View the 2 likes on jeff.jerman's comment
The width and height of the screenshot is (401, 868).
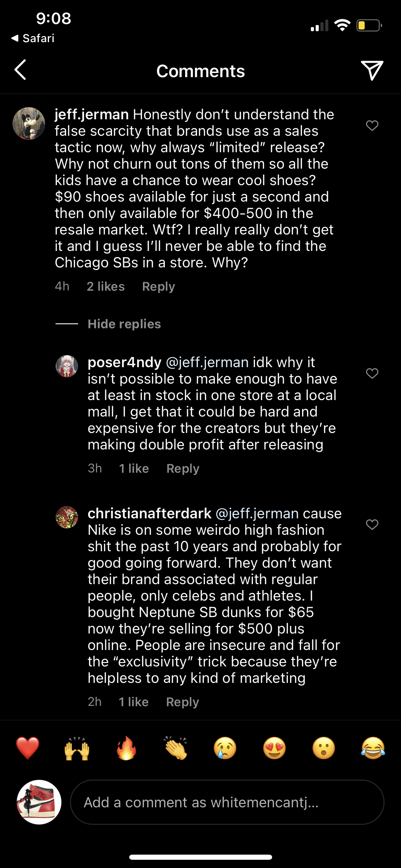click(x=106, y=287)
